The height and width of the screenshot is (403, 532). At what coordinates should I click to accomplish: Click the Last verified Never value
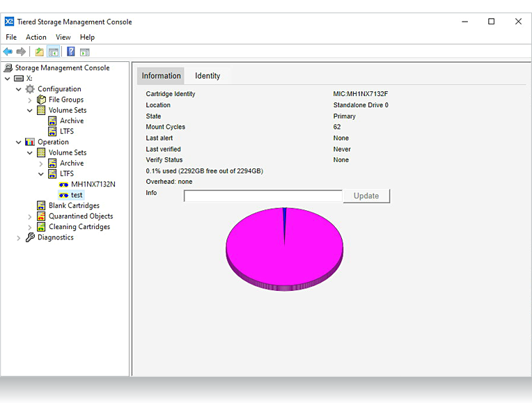(342, 149)
